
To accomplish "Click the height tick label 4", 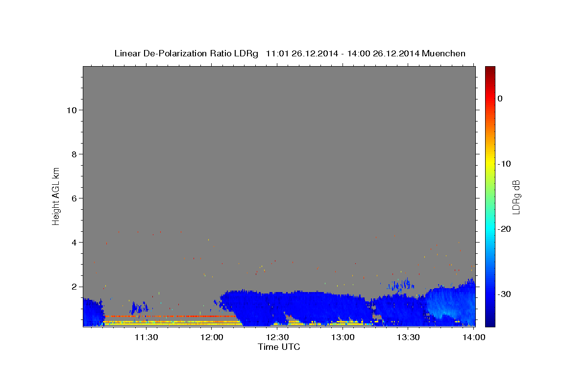I will click(74, 242).
